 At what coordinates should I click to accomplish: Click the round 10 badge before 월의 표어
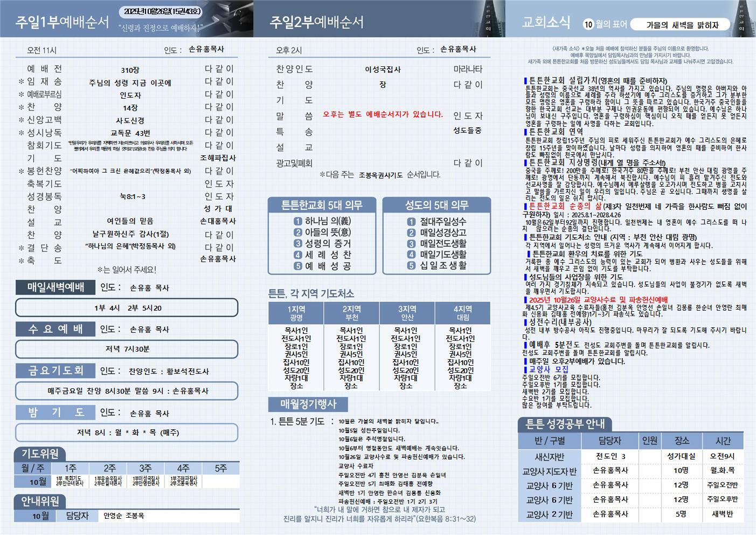(588, 24)
